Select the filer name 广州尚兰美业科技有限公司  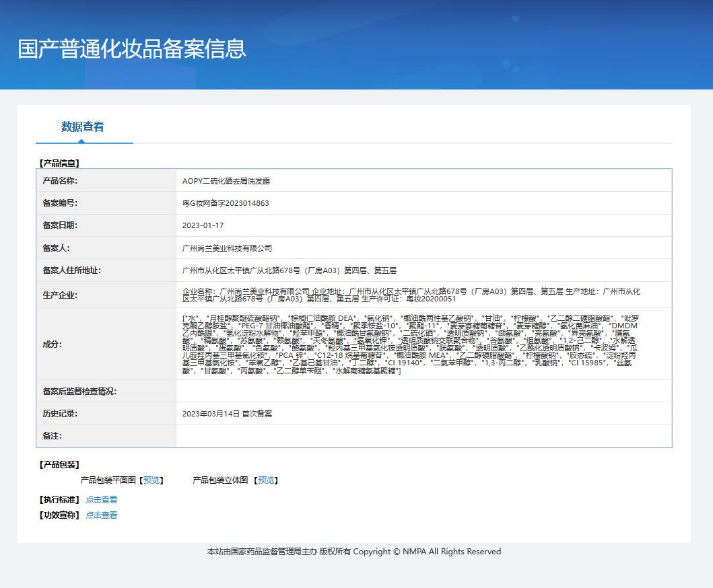click(227, 248)
